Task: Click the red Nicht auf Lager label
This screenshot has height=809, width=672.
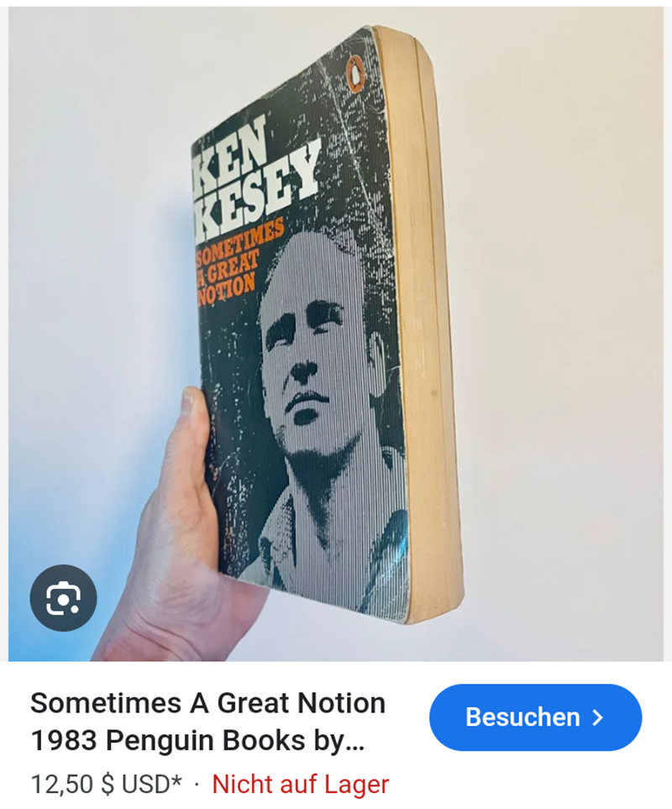Action: 300,785
